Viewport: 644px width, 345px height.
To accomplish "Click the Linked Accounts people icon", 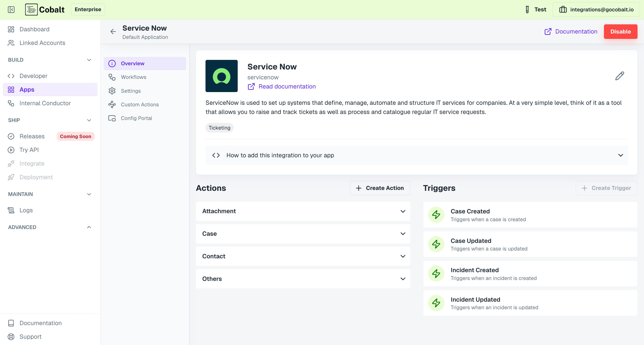I will click(11, 43).
